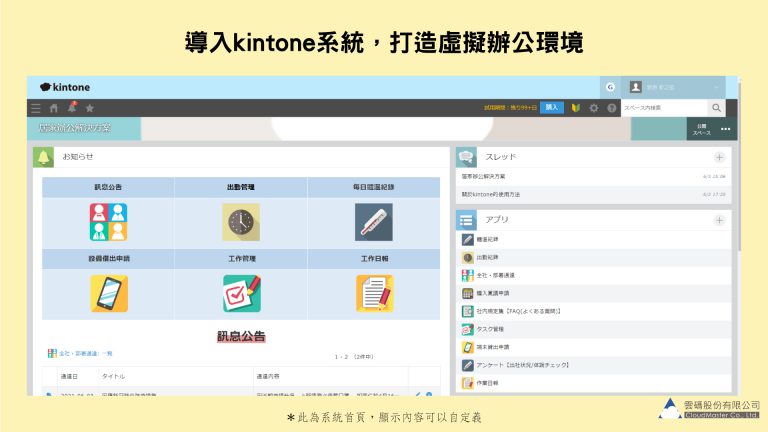
Task: Open the 遠距辦公解決方案 thread row
Action: tap(594, 176)
